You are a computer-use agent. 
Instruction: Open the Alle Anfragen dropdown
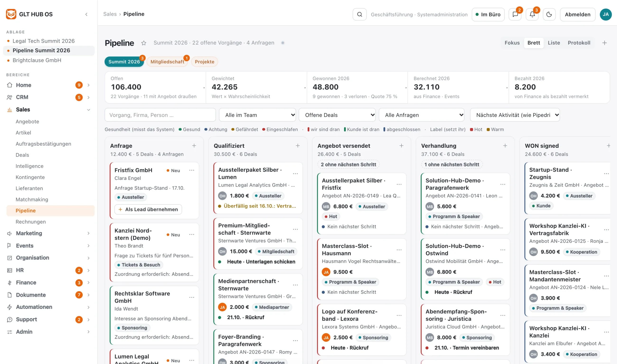(x=421, y=115)
